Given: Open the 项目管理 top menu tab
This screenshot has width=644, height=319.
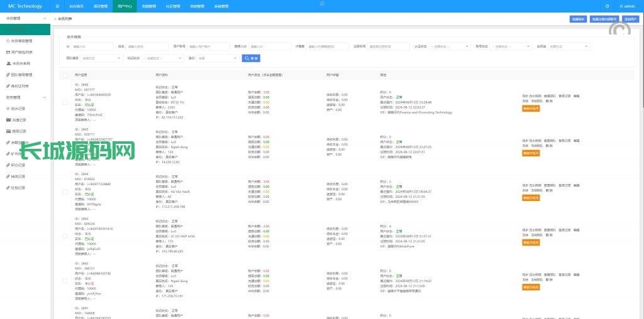Looking at the screenshot, I should pyautogui.click(x=99, y=6).
